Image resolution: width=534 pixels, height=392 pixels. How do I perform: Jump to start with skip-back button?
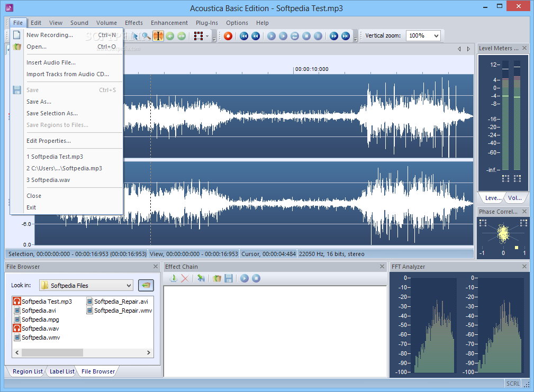244,36
